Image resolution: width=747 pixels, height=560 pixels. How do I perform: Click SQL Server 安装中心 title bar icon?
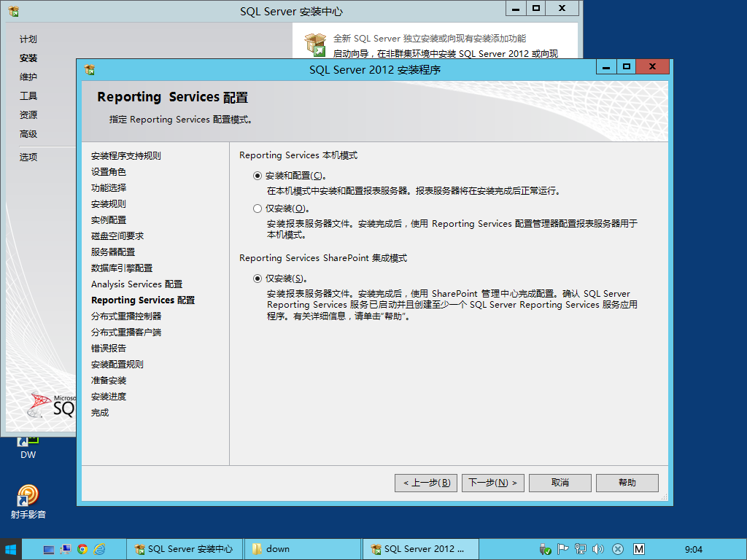point(14,12)
